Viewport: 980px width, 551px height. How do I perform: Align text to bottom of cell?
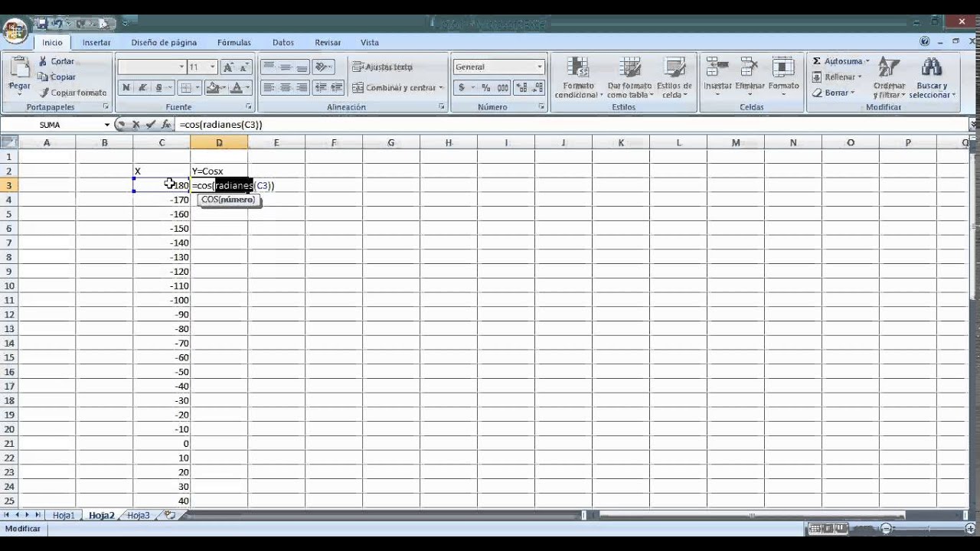301,67
